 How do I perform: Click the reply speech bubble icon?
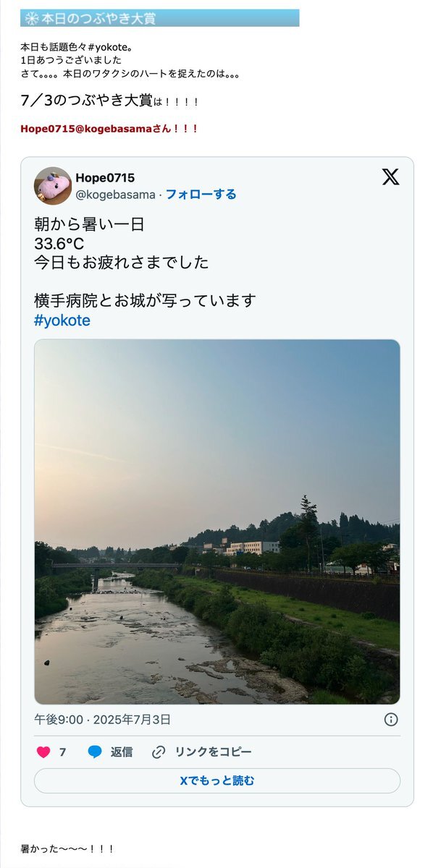95,752
